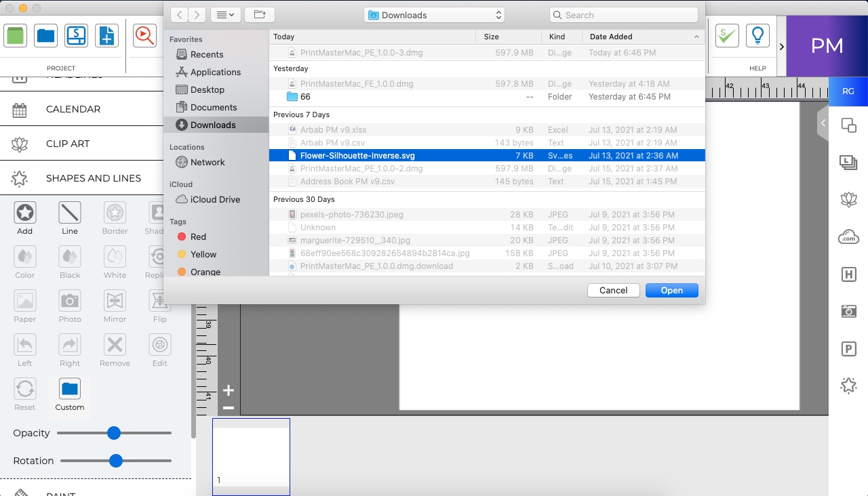Open the Downloads location dropdown
Image resolution: width=868 pixels, height=496 pixels.
click(x=434, y=15)
